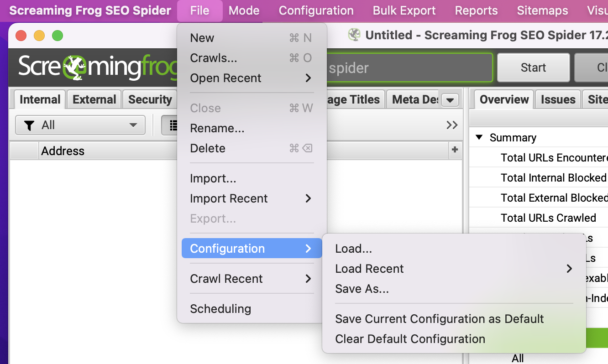Click the funnel filter icon beside All

[29, 125]
